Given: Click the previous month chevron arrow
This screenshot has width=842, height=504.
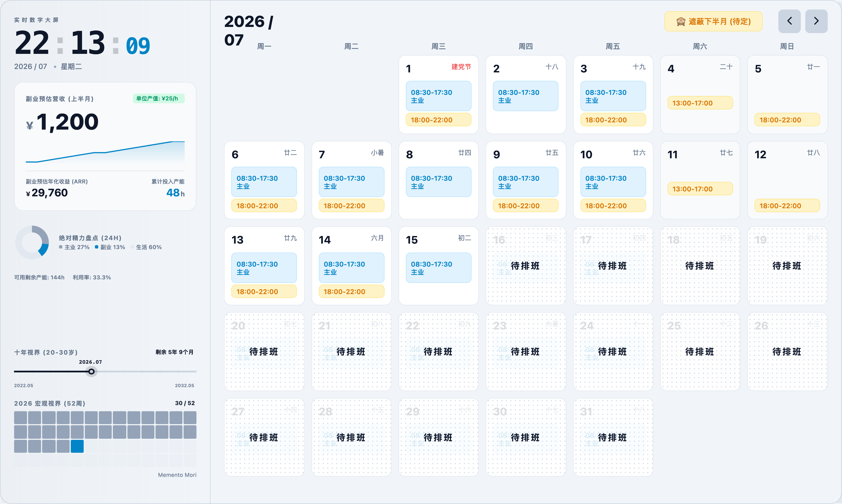Looking at the screenshot, I should (789, 21).
